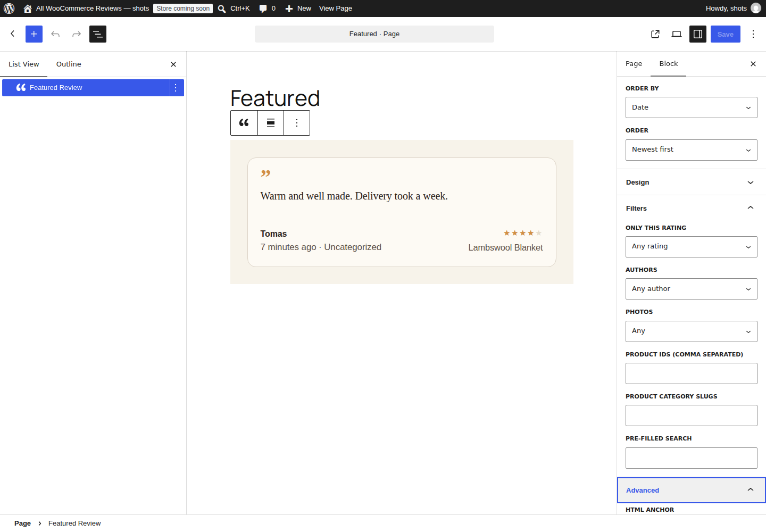Open the block inserter plus button

tap(34, 34)
